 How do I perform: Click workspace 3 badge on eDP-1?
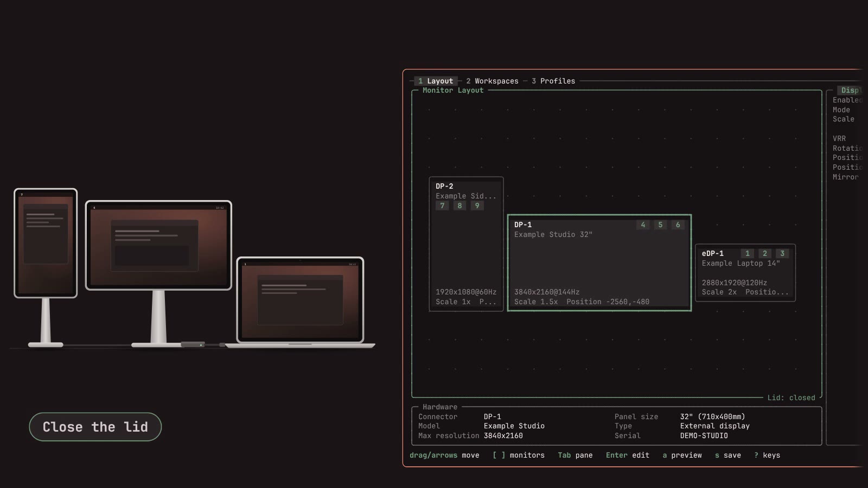[x=782, y=253]
